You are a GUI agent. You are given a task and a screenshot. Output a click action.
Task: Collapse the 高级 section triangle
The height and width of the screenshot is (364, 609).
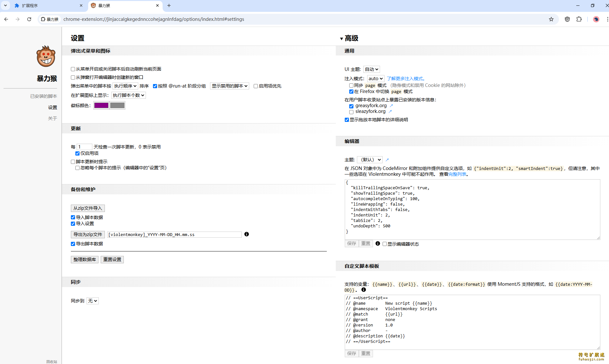pos(342,38)
